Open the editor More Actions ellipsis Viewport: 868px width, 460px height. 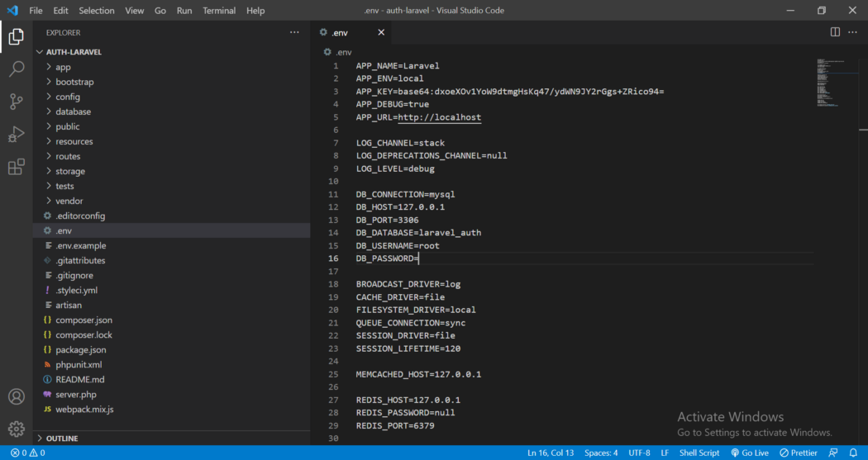click(852, 32)
